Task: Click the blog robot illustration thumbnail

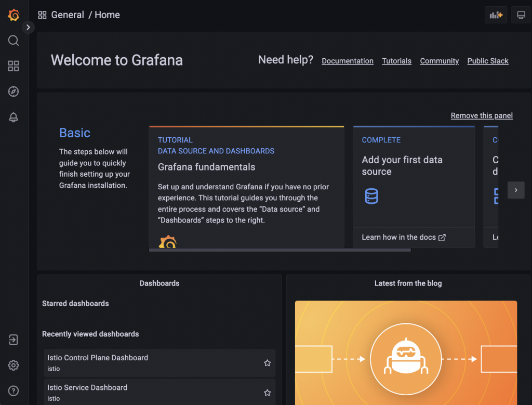Action: tap(406, 352)
